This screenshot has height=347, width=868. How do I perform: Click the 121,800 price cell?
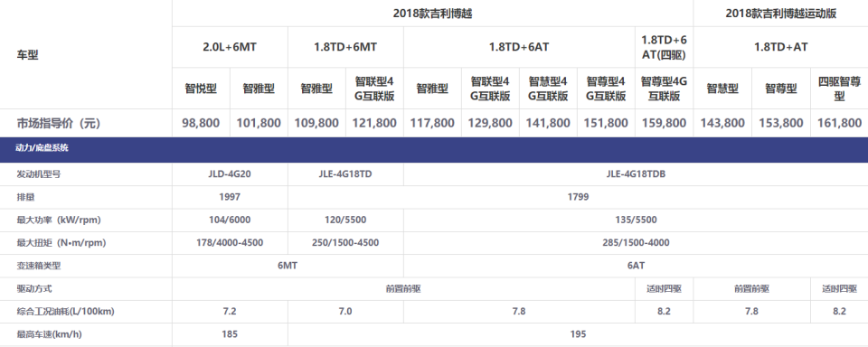pos(374,123)
